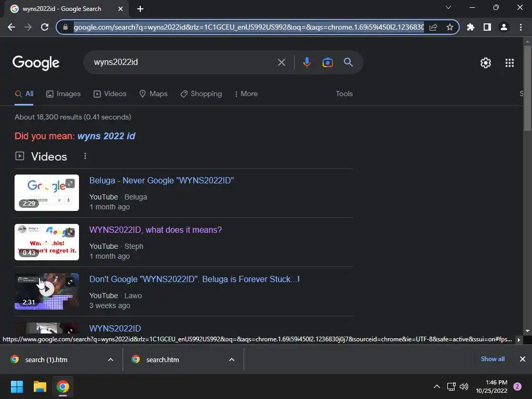Open notification center badge
Image resolution: width=532 pixels, height=399 pixels.
point(517,387)
